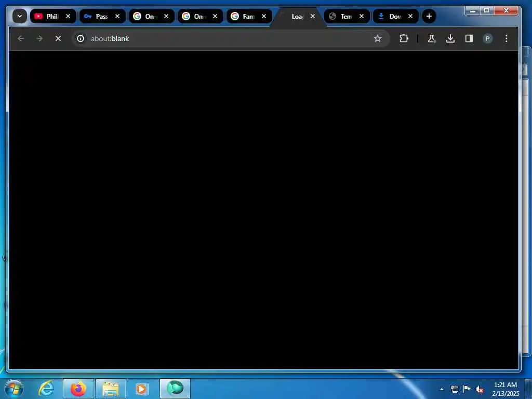The height and width of the screenshot is (399, 532).
Task: Close the YouTube Phil tab
Action: (68, 16)
